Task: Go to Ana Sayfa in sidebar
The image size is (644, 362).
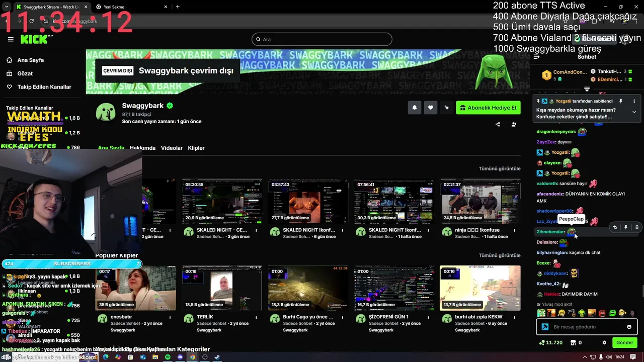Action: click(31, 60)
